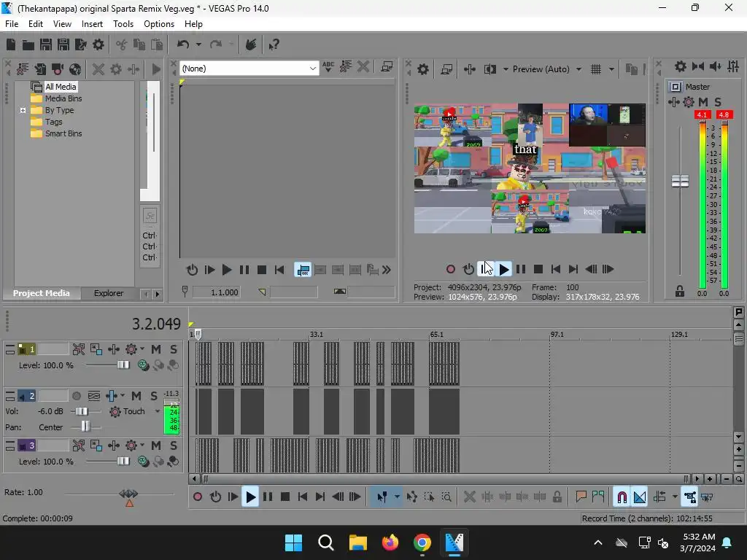The width and height of the screenshot is (747, 560).
Task: Adjust audio track 2 Vol slider
Action: click(82, 411)
